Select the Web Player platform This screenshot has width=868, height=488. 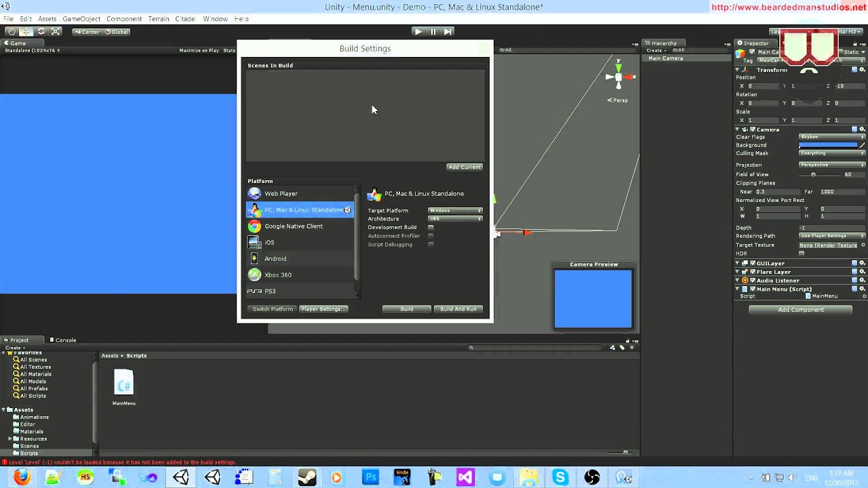300,194
